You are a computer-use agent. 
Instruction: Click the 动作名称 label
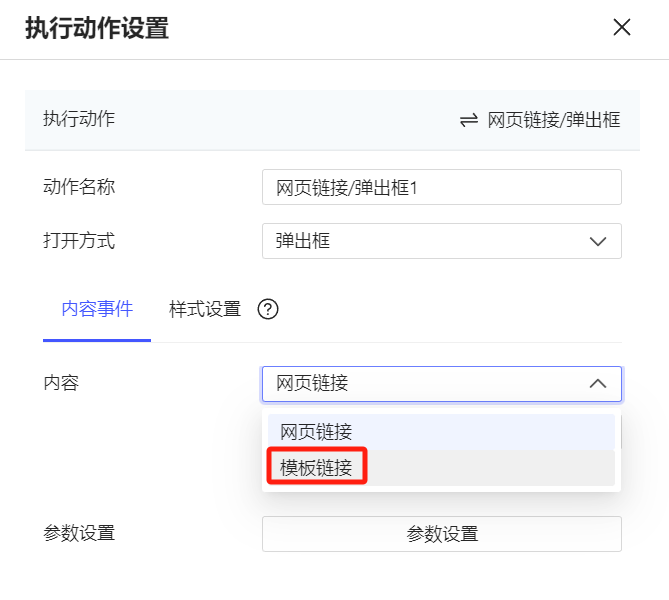coord(79,187)
